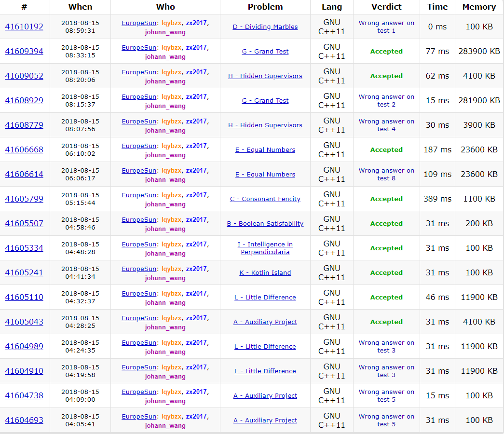Click lqybzx username in row 41605507
Screen dimensions: 504x434
[x=171, y=219]
